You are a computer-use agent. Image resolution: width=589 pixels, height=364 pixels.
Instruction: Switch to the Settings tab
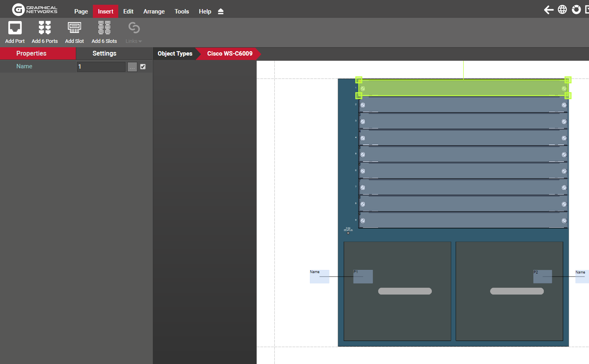pos(104,54)
